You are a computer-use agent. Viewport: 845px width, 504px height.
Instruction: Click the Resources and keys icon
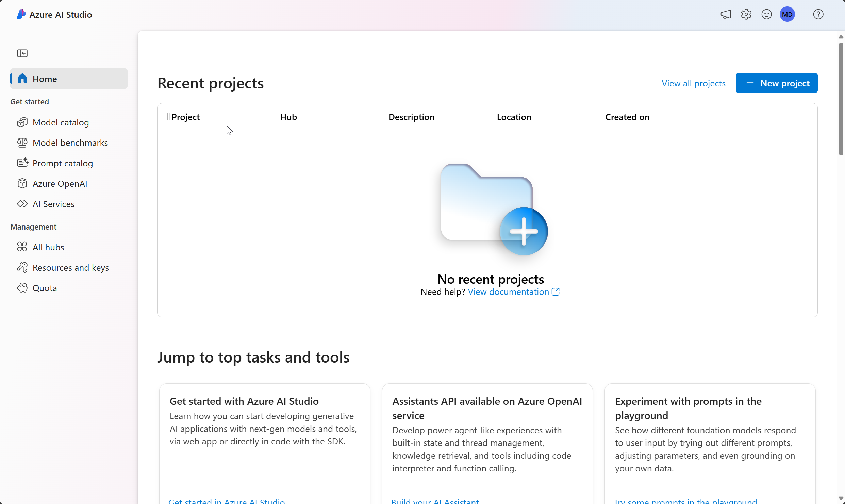point(22,267)
